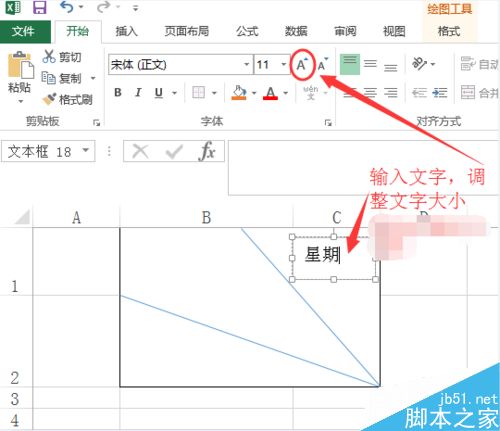Click the Excel application icon
Viewport: 500px width, 431px height.
(x=13, y=7)
